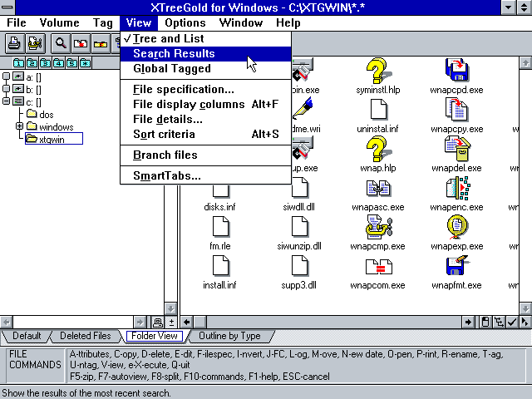Open the Window menu

tap(241, 22)
